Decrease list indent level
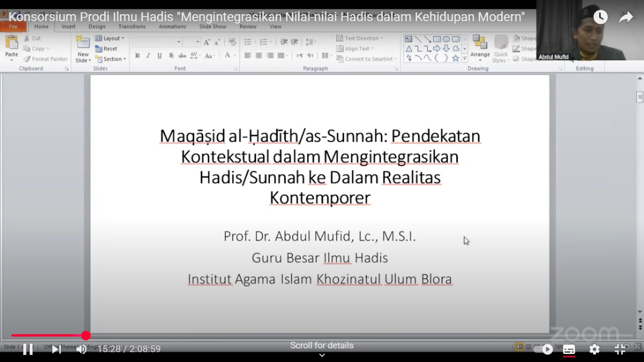This screenshot has width=644, height=362. [x=284, y=42]
